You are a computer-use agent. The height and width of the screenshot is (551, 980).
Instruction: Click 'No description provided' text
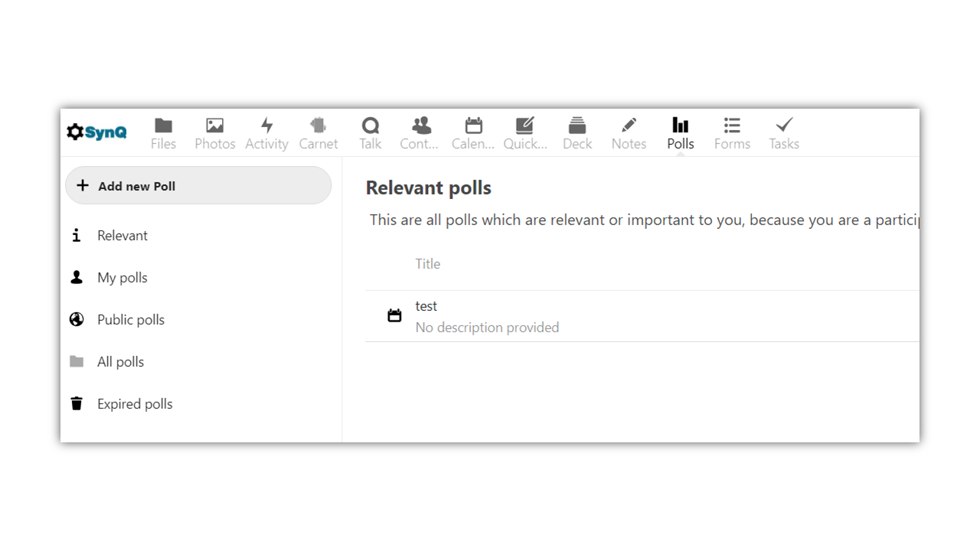click(487, 328)
